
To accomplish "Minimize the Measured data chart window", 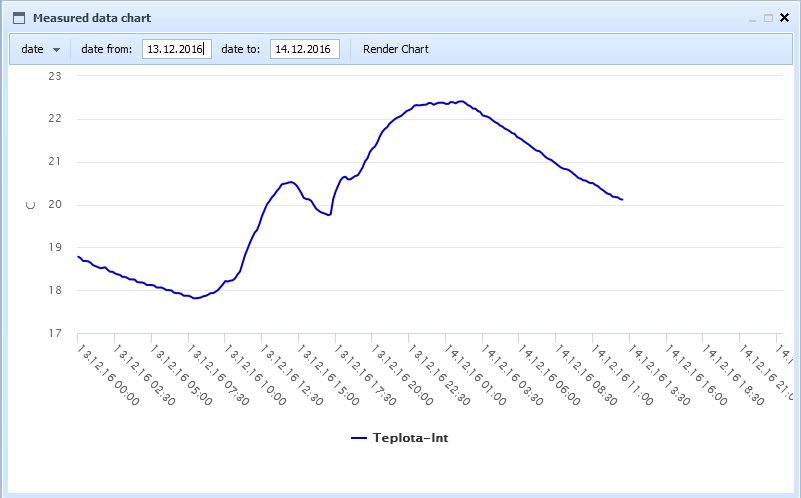I will click(753, 18).
